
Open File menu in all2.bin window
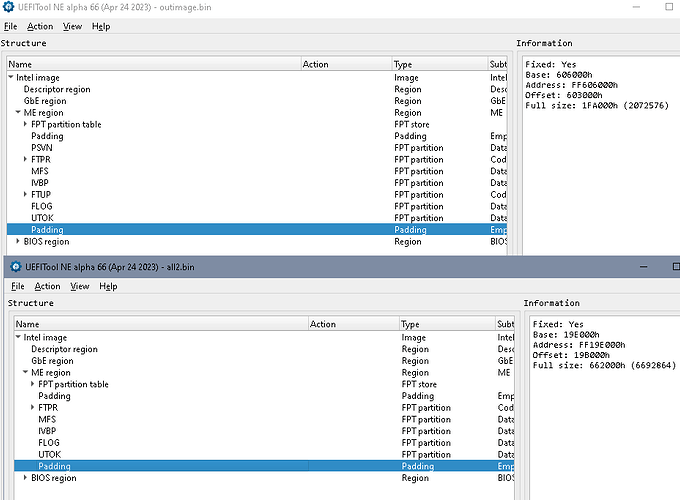[18, 286]
